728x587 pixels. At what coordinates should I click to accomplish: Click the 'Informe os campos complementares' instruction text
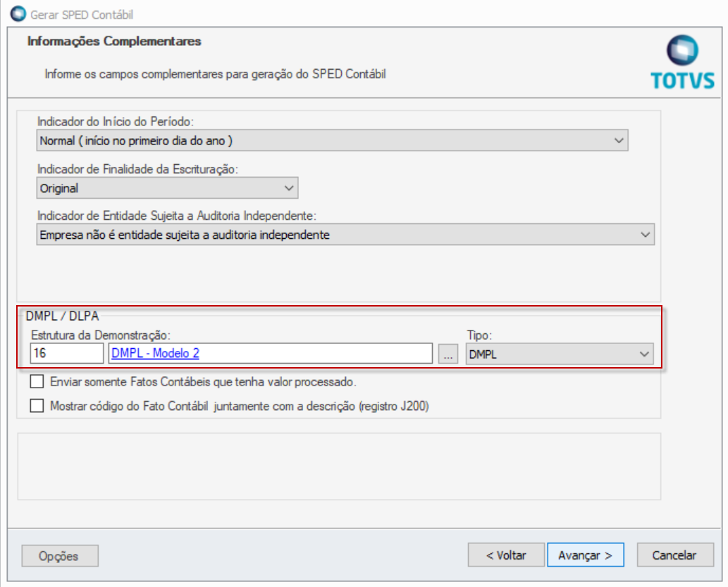click(215, 74)
